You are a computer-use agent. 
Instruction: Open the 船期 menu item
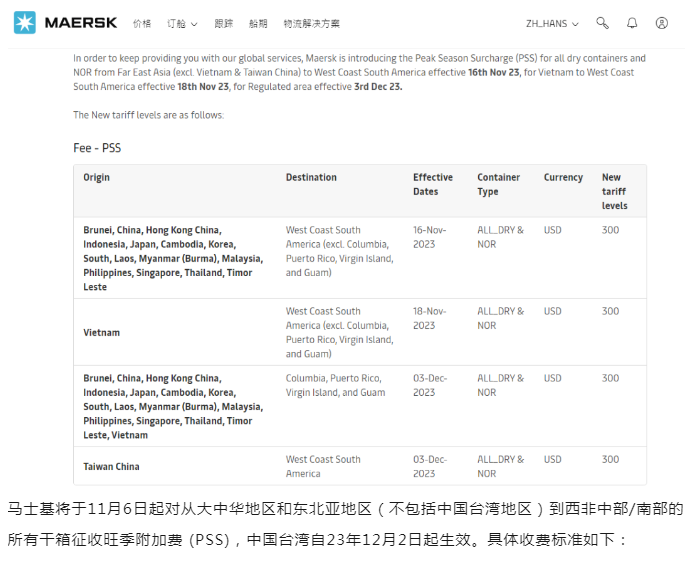[x=258, y=23]
